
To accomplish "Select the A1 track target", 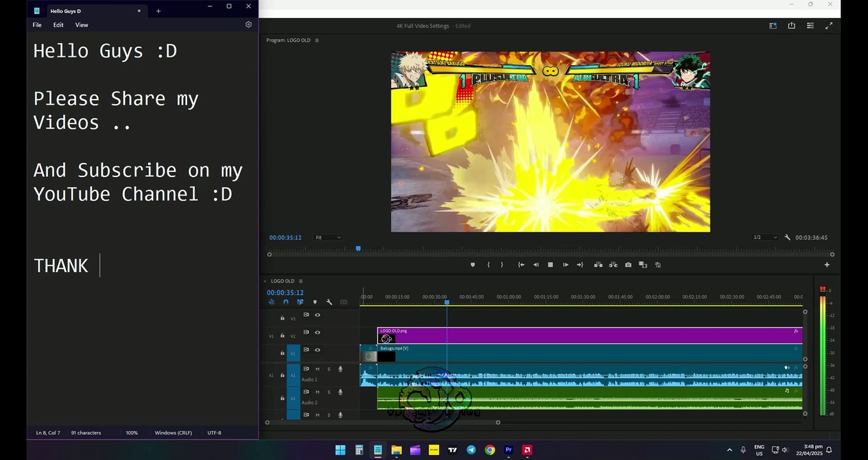I will coord(294,375).
